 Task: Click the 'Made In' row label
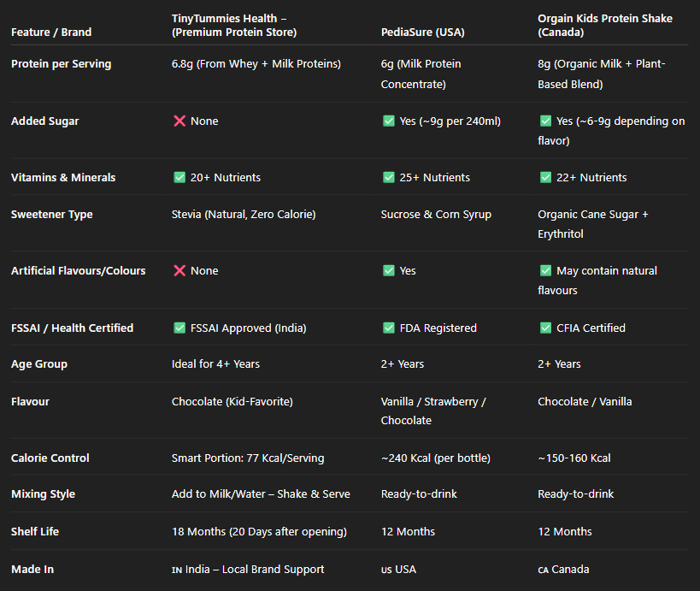click(32, 569)
